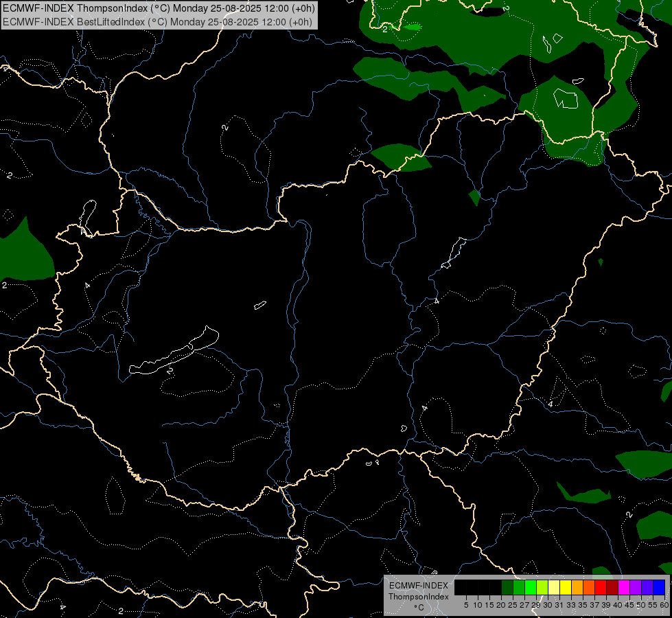The height and width of the screenshot is (618, 672).
Task: Click the '45' tick label on the legend scale
Action: [x=629, y=605]
